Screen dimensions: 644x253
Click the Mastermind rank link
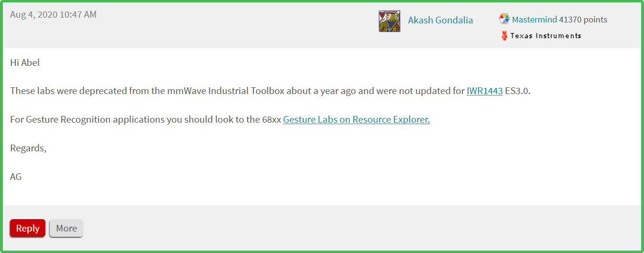click(x=534, y=20)
